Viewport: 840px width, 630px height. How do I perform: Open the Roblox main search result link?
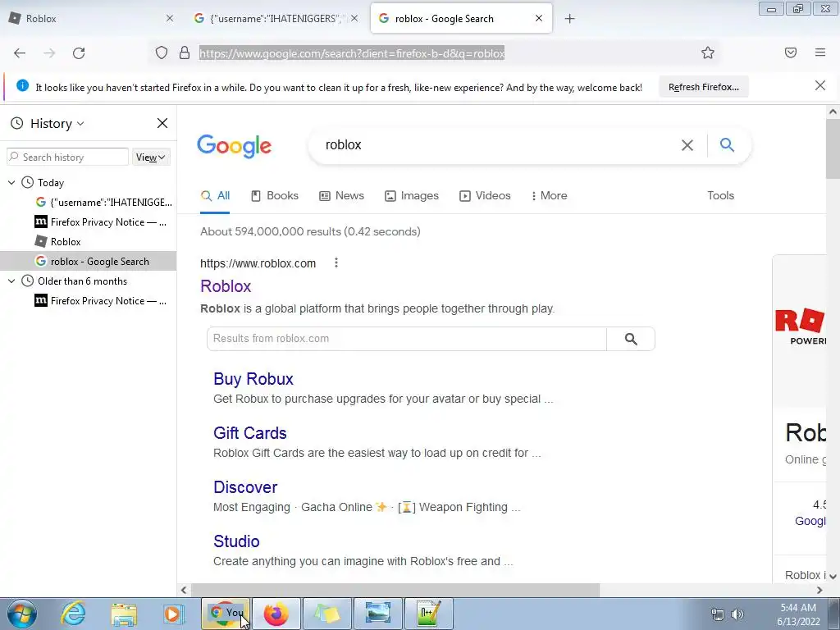tap(226, 286)
